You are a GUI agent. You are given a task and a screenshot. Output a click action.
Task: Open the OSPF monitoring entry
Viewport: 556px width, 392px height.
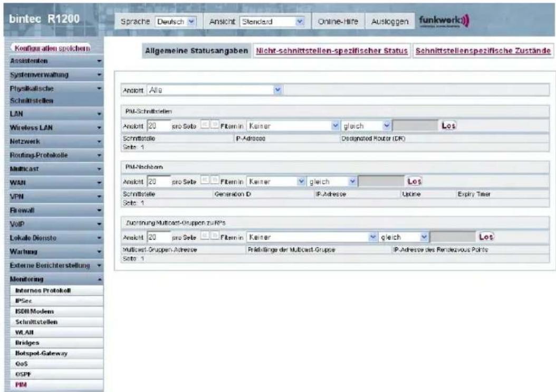click(57, 374)
